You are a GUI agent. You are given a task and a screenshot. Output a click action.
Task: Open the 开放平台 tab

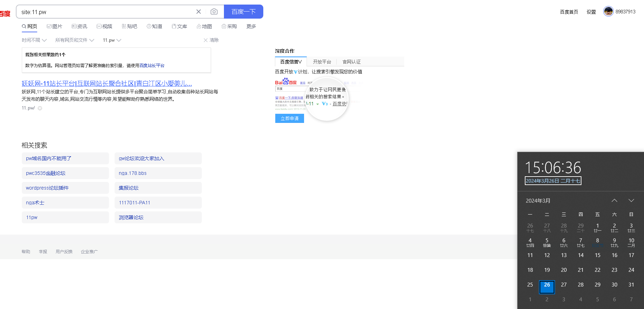click(322, 62)
